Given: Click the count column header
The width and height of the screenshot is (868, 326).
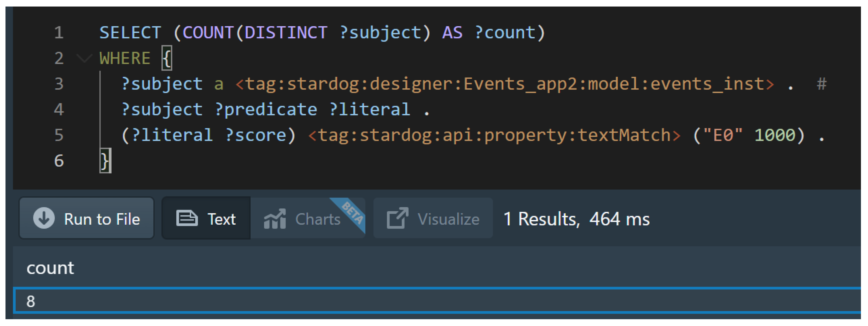Looking at the screenshot, I should 50,268.
